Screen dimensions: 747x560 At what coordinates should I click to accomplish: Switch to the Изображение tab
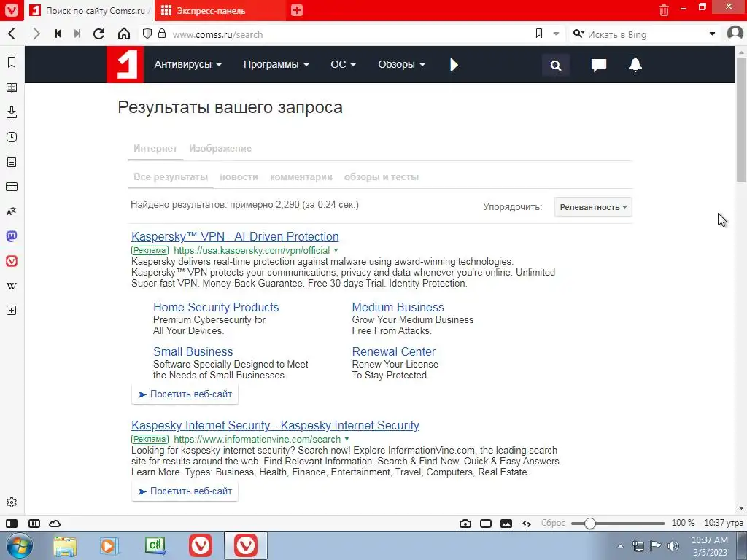click(220, 149)
